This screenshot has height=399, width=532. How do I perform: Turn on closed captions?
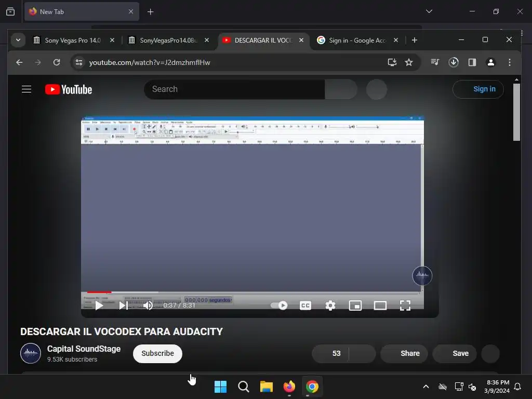pos(305,305)
